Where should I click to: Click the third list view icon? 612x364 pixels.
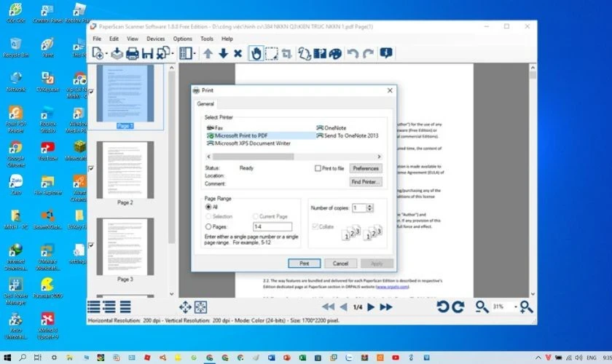pyautogui.click(x=125, y=307)
